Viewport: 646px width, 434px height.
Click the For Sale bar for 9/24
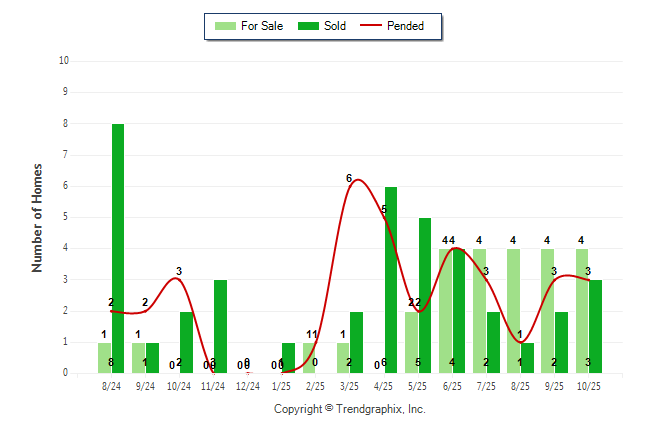coord(139,357)
